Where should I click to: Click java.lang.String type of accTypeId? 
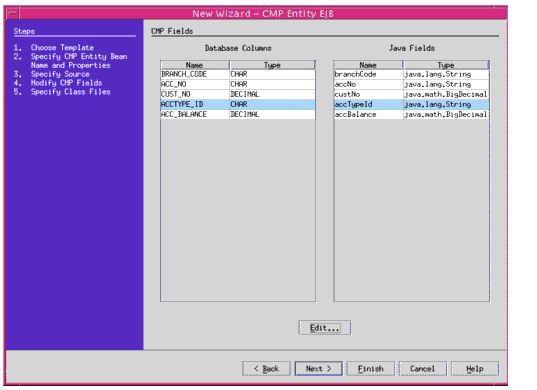(446, 104)
